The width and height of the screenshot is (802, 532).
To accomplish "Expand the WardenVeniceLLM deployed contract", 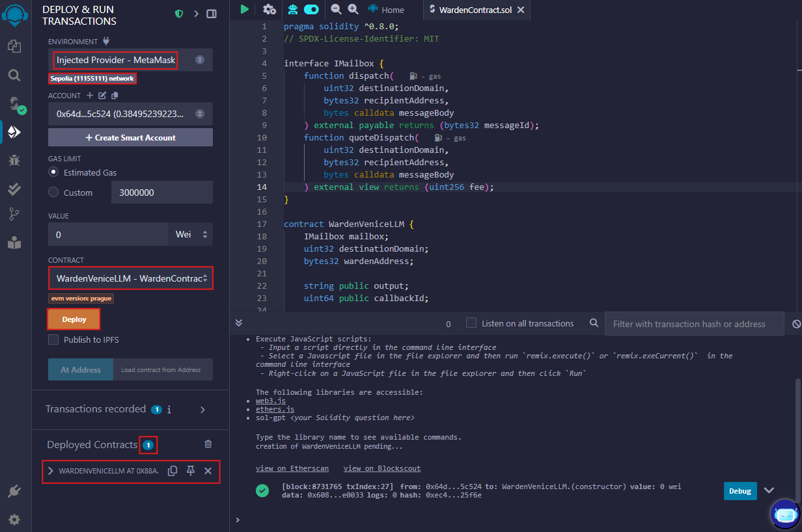I will point(50,471).
